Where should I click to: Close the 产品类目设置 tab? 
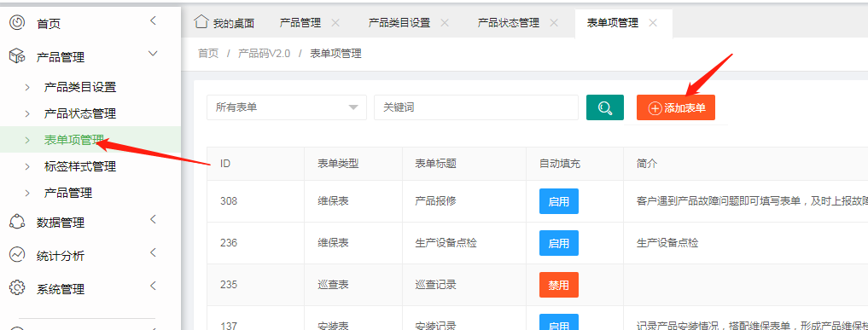tap(445, 23)
